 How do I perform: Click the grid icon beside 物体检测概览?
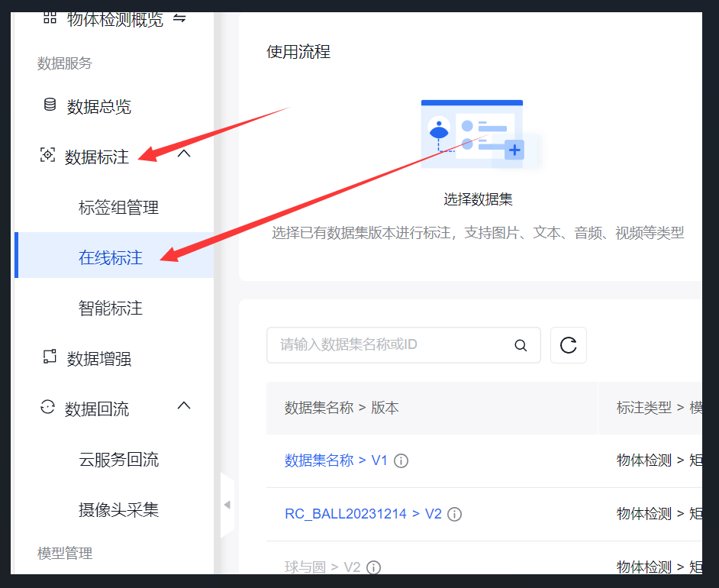(x=50, y=18)
